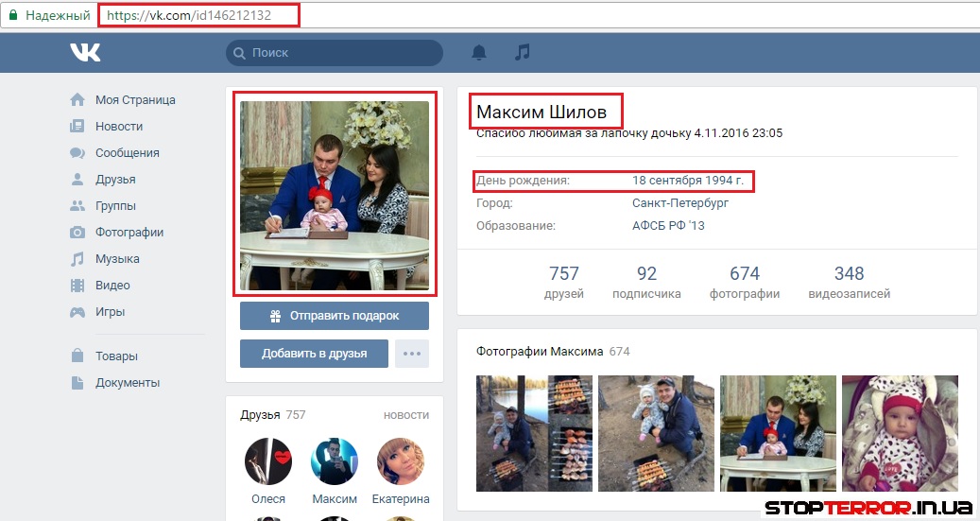This screenshot has width=980, height=521.
Task: Open Фотографии in sidebar
Action: (x=129, y=232)
